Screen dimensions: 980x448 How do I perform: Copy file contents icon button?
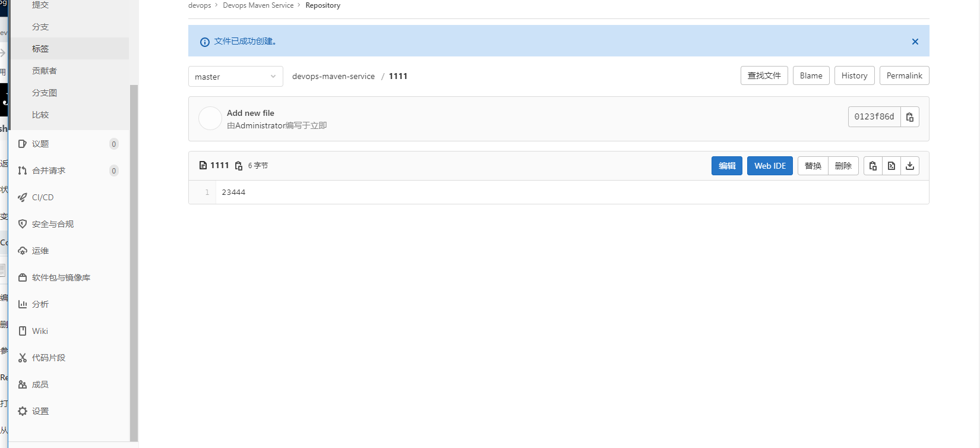(x=872, y=166)
